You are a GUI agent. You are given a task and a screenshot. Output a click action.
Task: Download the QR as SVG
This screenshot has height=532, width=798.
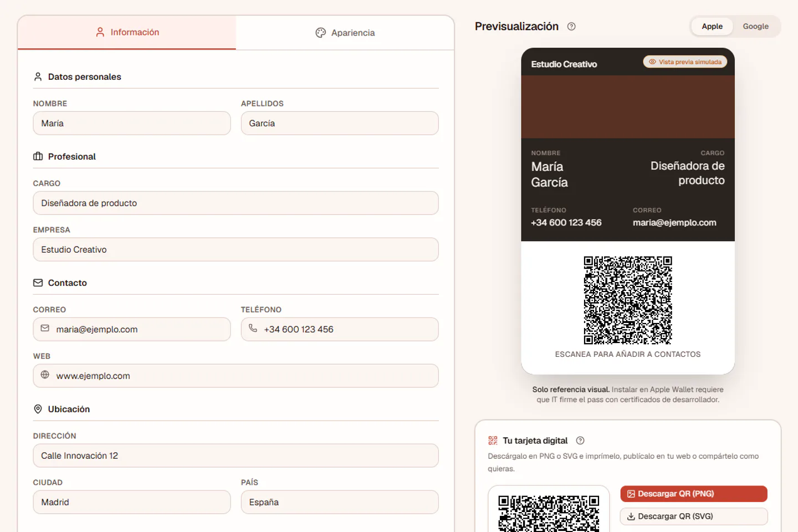[693, 516]
